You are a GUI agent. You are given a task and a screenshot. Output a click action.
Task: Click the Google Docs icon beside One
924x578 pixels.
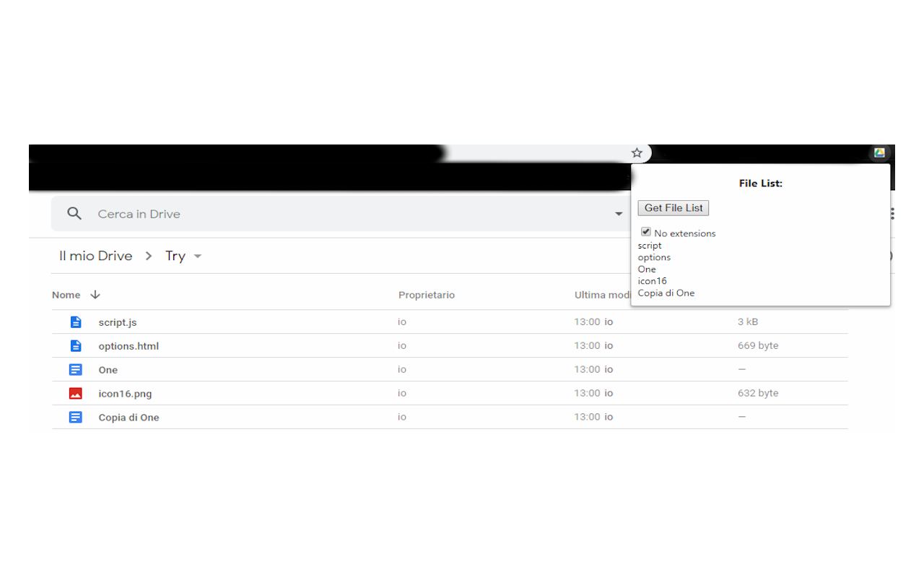pyautogui.click(x=76, y=369)
